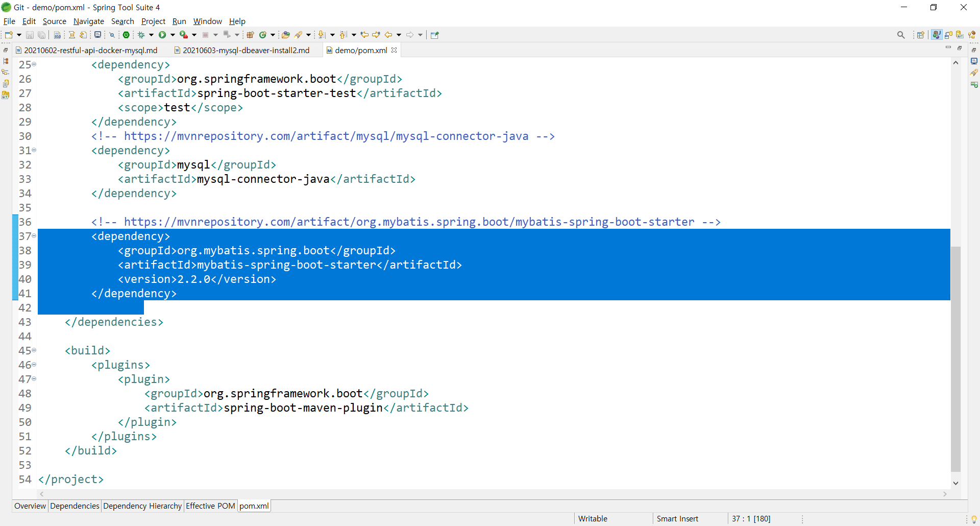
Task: Click the Open Type folder icon
Action: tap(286, 35)
